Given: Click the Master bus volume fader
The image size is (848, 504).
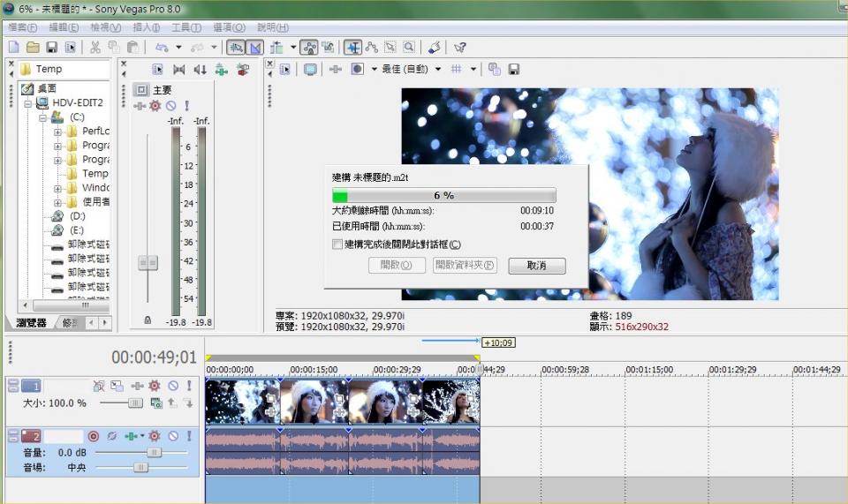Looking at the screenshot, I should point(148,263).
